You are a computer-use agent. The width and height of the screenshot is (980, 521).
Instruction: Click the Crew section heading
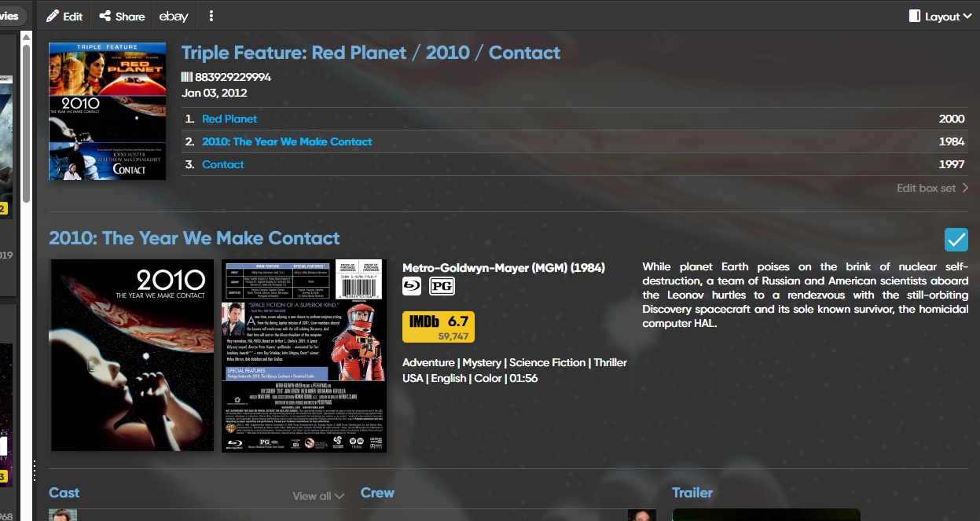(377, 493)
